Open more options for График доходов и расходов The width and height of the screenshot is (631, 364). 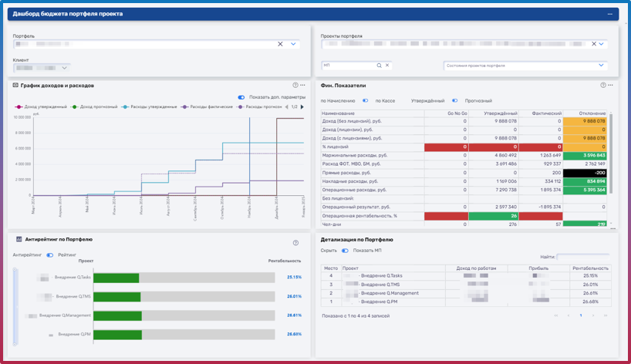click(x=303, y=85)
